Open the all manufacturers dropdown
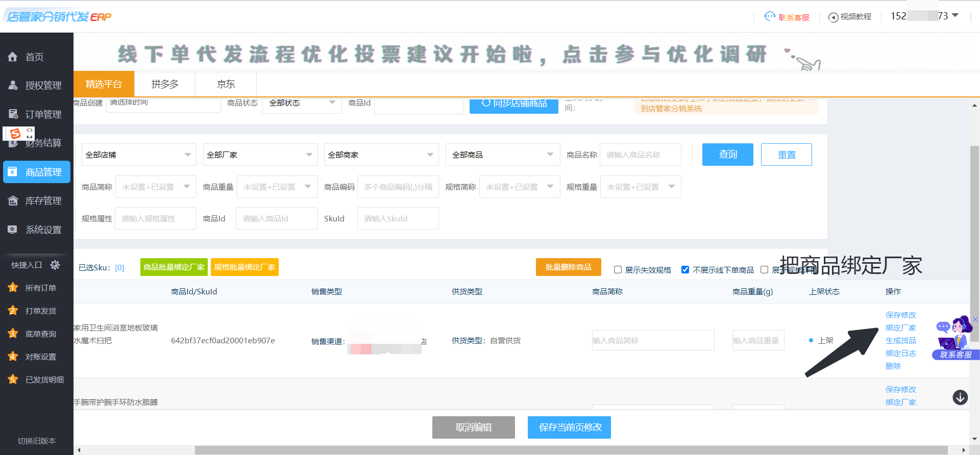Image resolution: width=980 pixels, height=455 pixels. (260, 155)
